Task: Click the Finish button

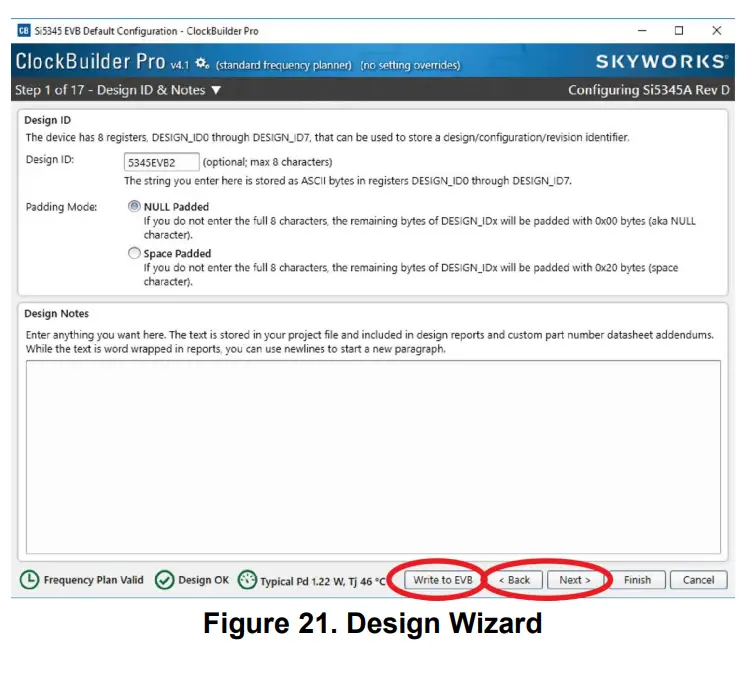Action: tap(637, 580)
